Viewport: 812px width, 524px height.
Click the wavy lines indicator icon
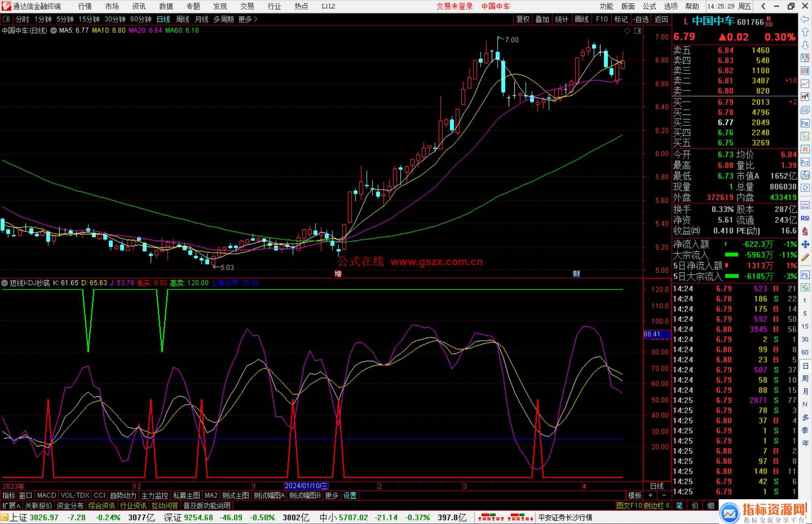(x=805, y=205)
